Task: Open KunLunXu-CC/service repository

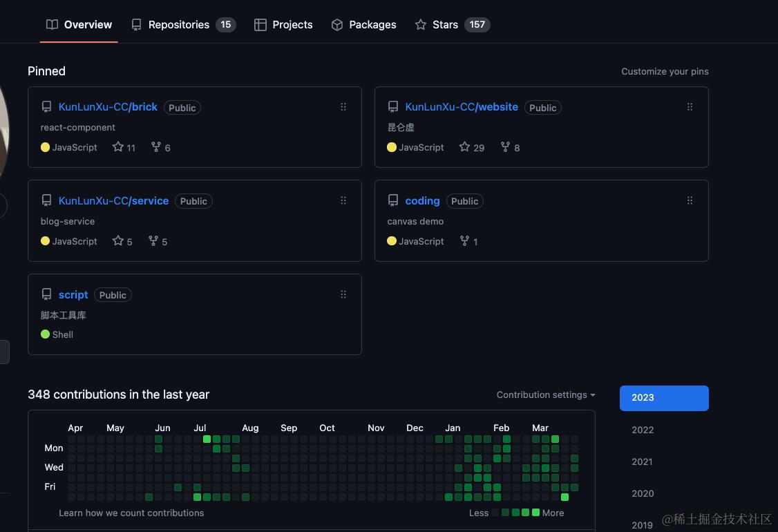Action: click(x=113, y=201)
